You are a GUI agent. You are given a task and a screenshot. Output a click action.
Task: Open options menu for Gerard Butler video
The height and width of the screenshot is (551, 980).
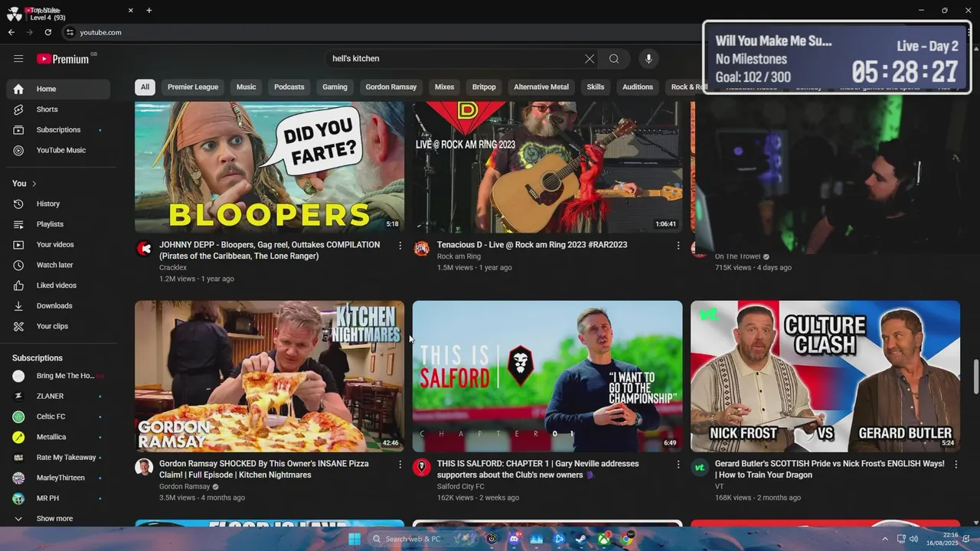point(955,465)
